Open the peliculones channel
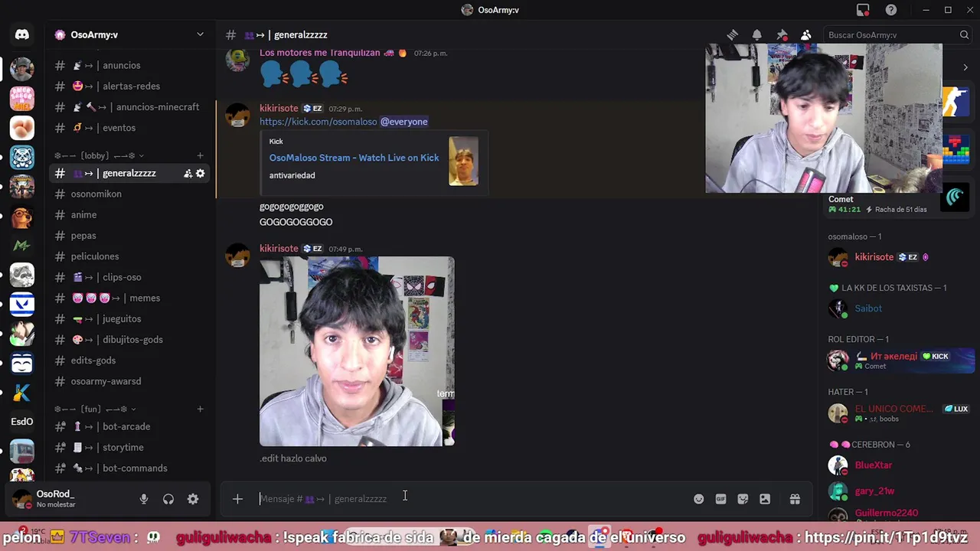Image resolution: width=980 pixels, height=551 pixels. pos(129,256)
